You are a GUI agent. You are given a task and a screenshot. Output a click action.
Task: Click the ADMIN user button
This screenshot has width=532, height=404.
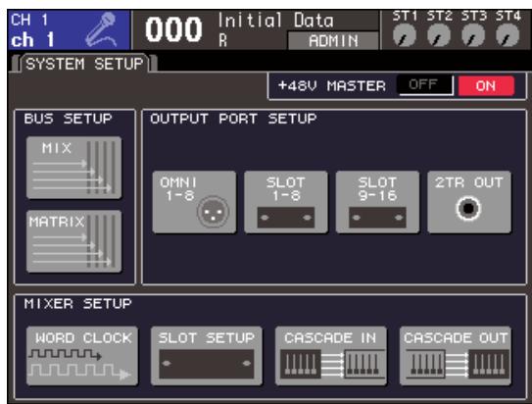click(333, 41)
